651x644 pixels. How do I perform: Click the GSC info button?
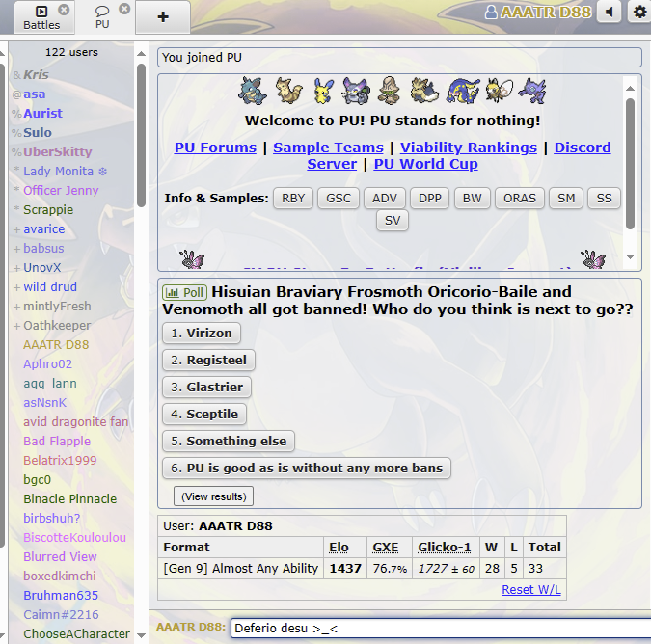[339, 199]
